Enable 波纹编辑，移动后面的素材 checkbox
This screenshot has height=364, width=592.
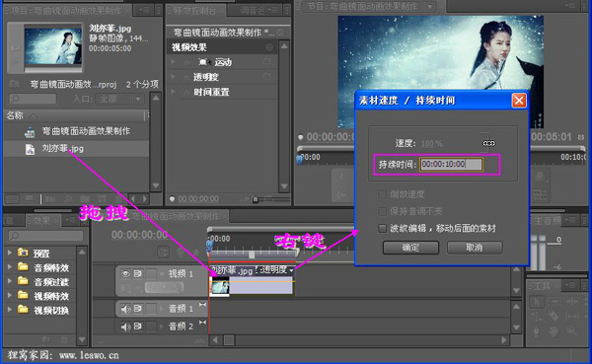point(383,228)
